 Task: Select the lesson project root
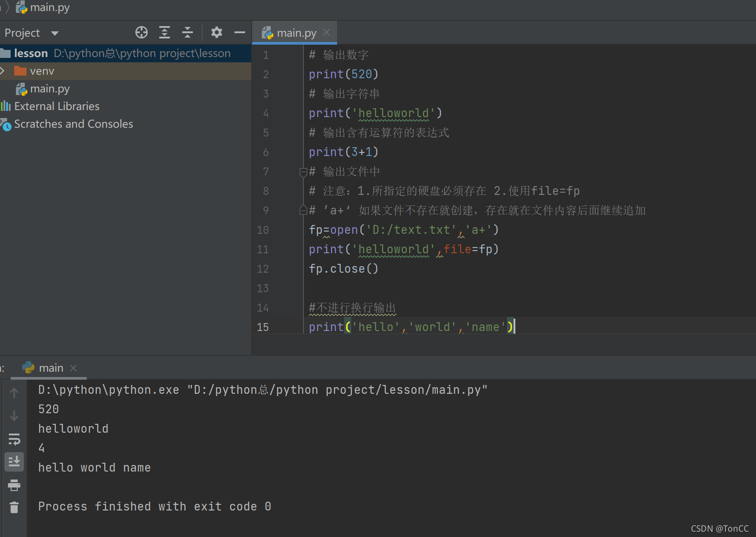[126, 53]
